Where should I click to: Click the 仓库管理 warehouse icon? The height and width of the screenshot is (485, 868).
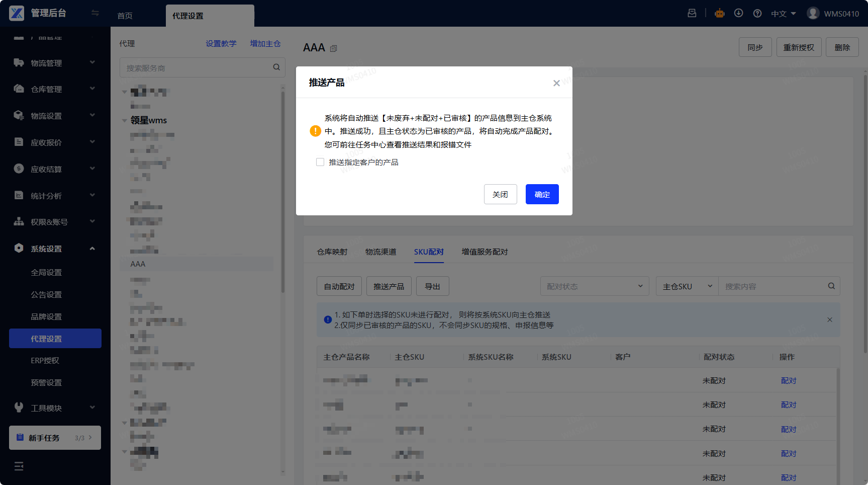point(19,89)
